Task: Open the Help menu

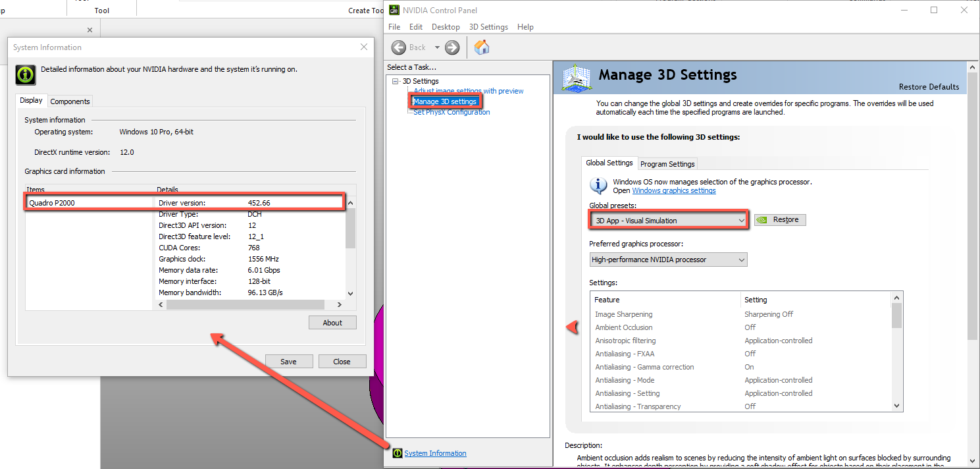Action: (525, 27)
